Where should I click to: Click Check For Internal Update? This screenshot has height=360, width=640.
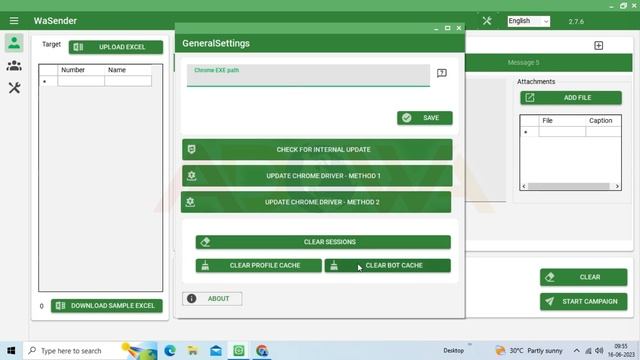click(317, 150)
